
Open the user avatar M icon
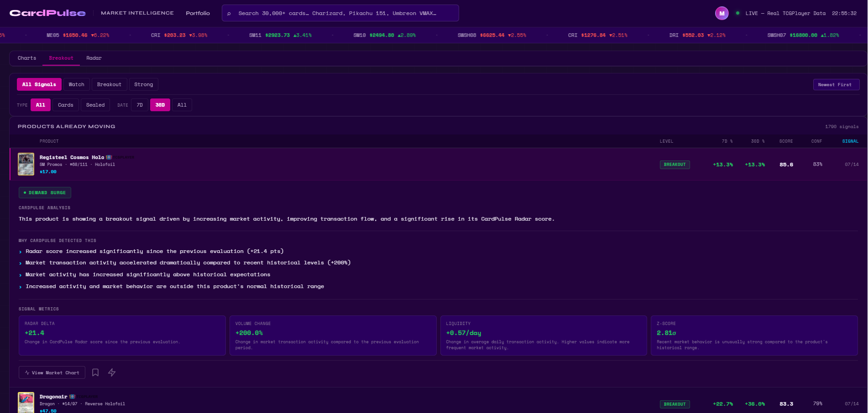[x=722, y=13]
